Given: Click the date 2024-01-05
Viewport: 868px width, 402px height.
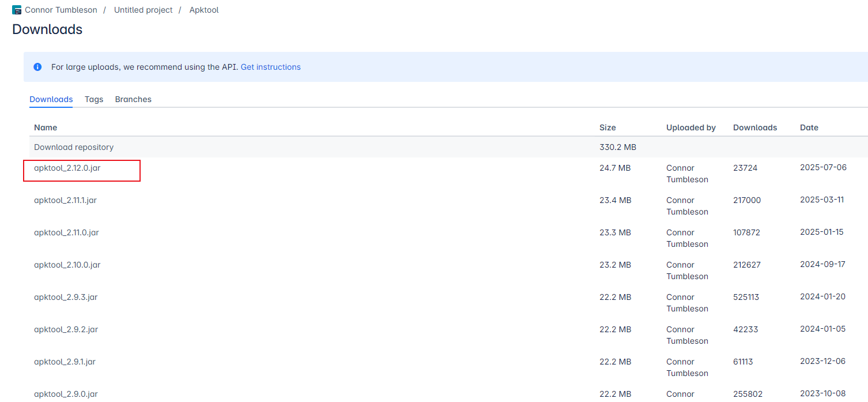Looking at the screenshot, I should pyautogui.click(x=822, y=329).
